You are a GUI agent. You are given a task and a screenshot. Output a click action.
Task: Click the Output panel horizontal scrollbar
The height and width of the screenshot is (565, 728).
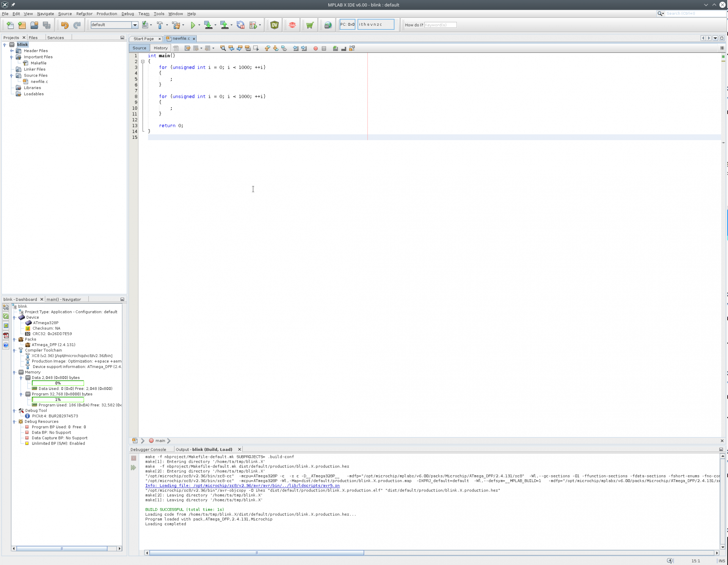point(257,553)
